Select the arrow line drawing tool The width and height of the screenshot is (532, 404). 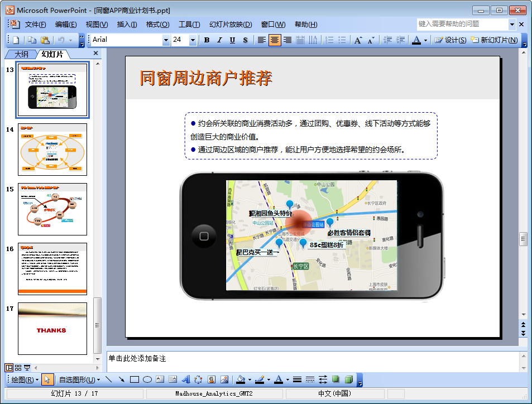(x=121, y=380)
